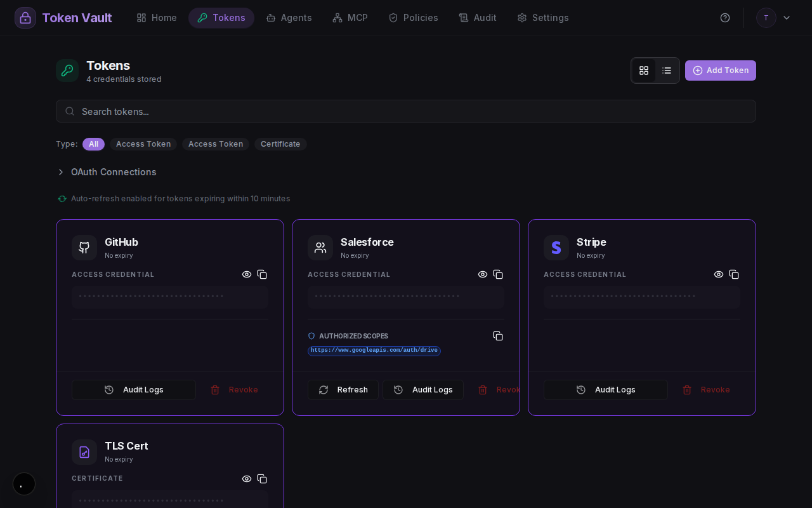Click the "4 credentials stored" text
The width and height of the screenshot is (812, 508).
click(124, 79)
